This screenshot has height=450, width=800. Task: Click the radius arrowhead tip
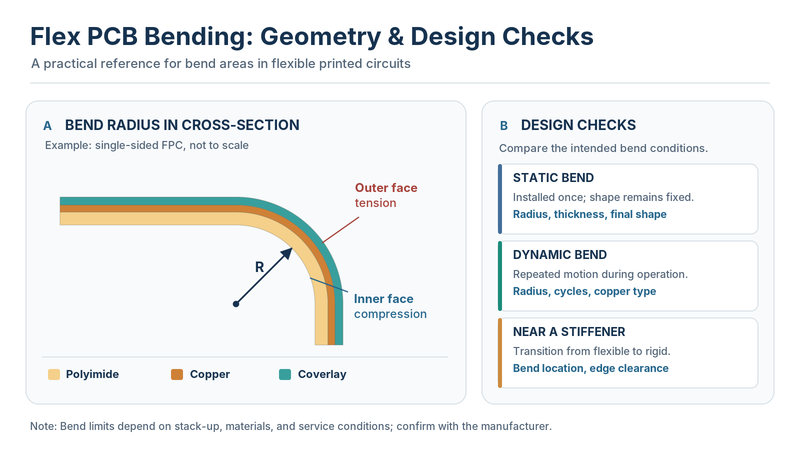tap(288, 252)
